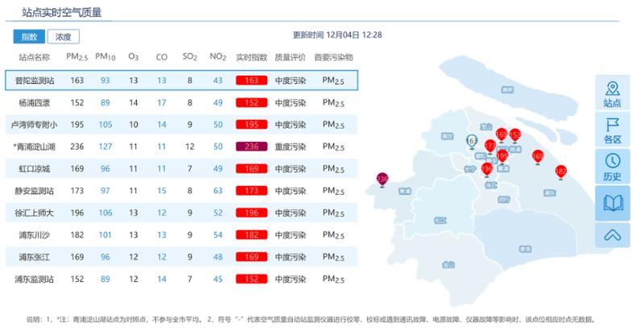Open the 站点 (stations) map view
The width and height of the screenshot is (644, 331).
613,93
